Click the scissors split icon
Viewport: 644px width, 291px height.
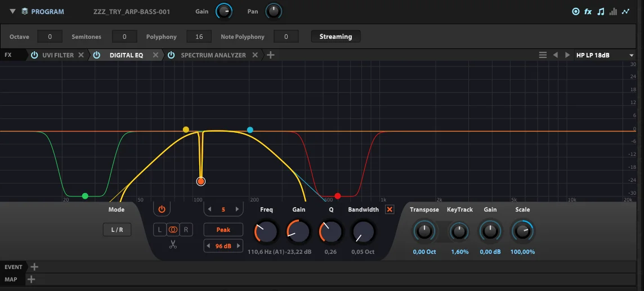click(173, 245)
